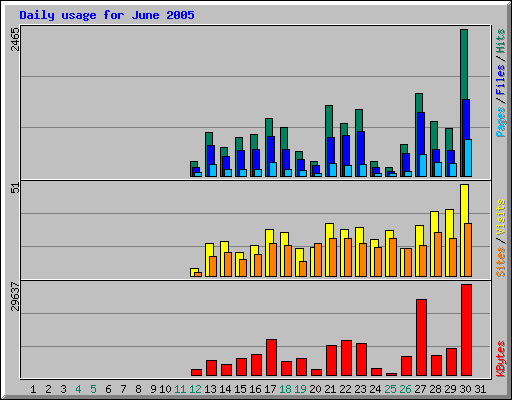Click green day label 12
The height and width of the screenshot is (400, 512).
195,389
